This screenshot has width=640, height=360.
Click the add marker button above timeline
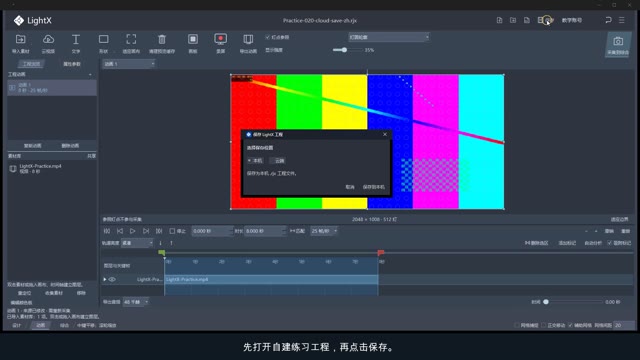(567, 243)
